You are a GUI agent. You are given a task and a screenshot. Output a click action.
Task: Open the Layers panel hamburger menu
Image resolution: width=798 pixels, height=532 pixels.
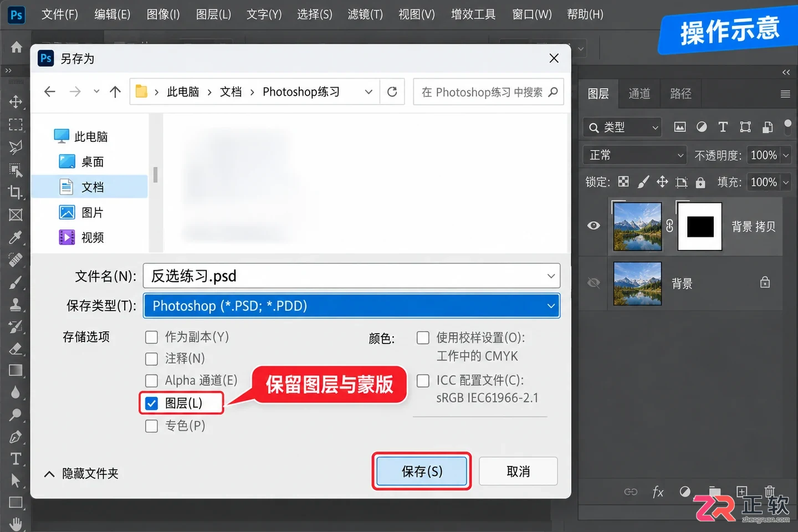point(785,94)
